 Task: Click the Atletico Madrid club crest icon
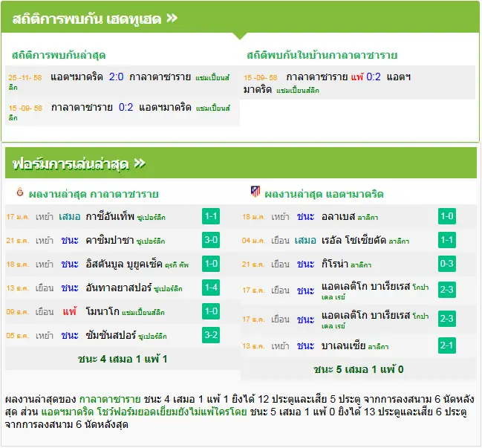click(255, 191)
